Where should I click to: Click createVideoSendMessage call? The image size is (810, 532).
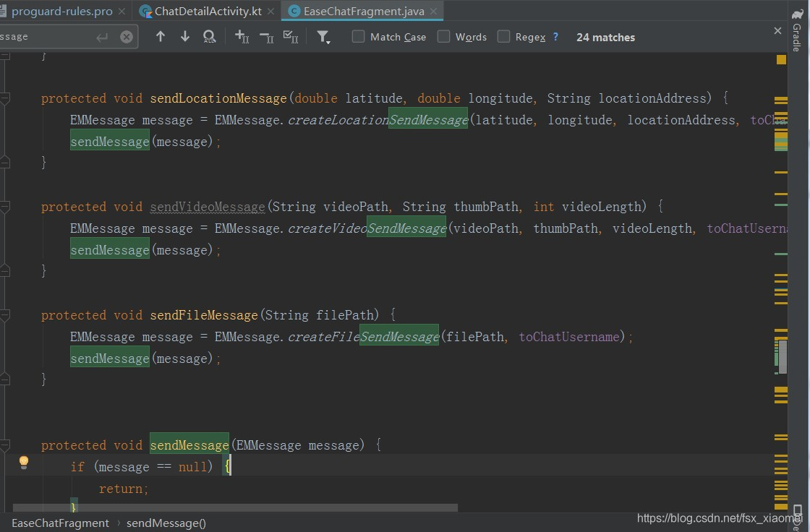[367, 228]
